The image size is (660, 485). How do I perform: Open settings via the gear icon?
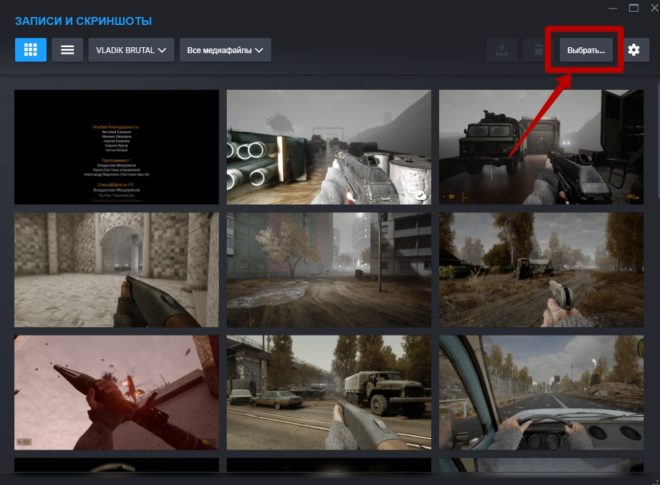[634, 50]
